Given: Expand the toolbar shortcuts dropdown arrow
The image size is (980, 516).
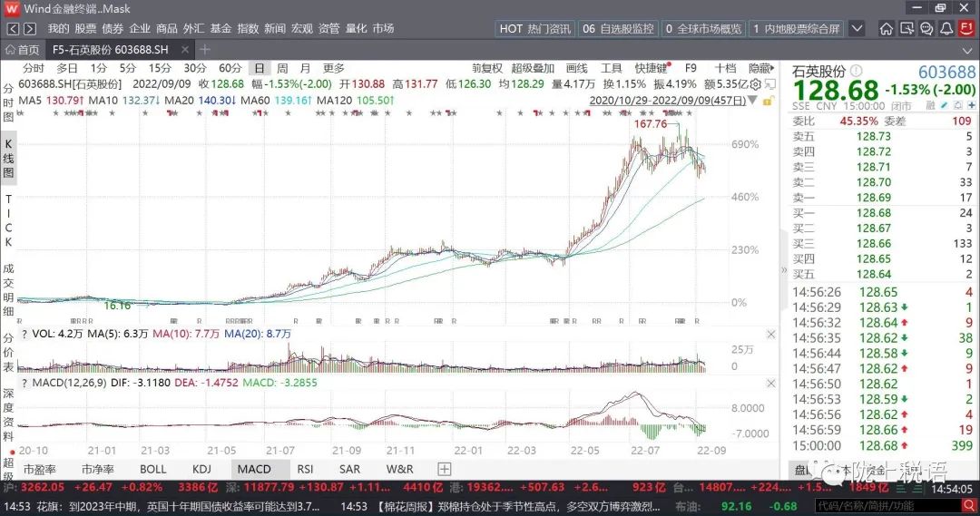Looking at the screenshot, I should coord(857,29).
